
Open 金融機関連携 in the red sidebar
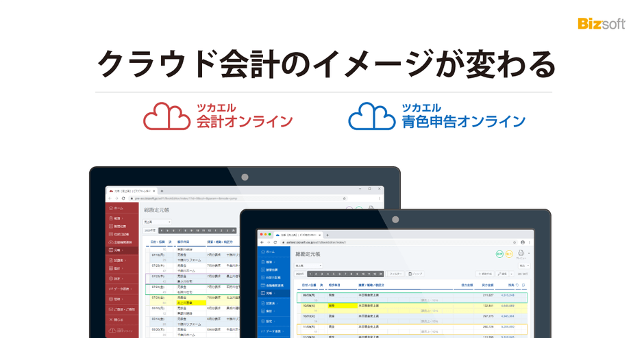(121, 242)
